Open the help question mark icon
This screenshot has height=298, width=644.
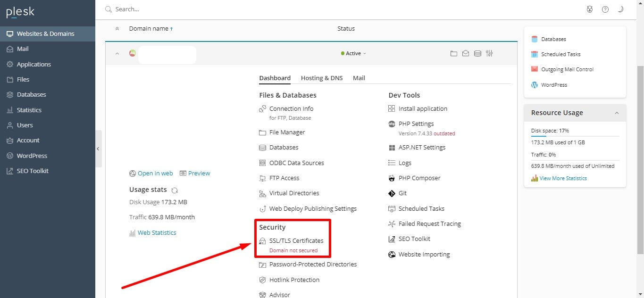[605, 9]
